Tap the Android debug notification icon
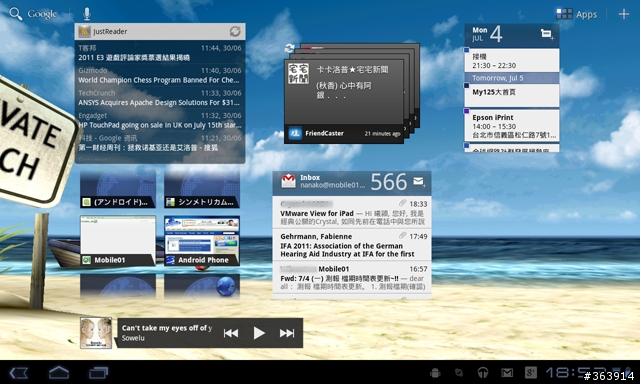640x384 pixels. [x=435, y=372]
